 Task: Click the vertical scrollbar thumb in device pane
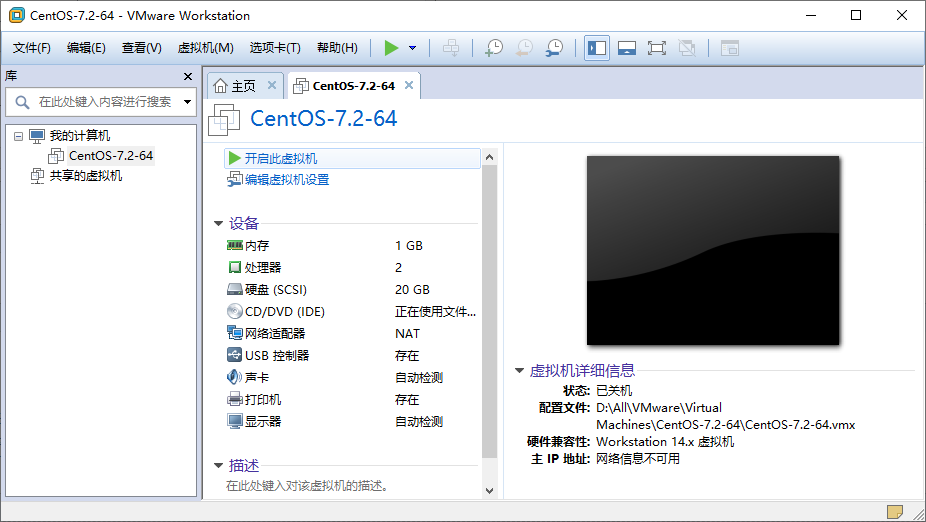tap(489, 311)
